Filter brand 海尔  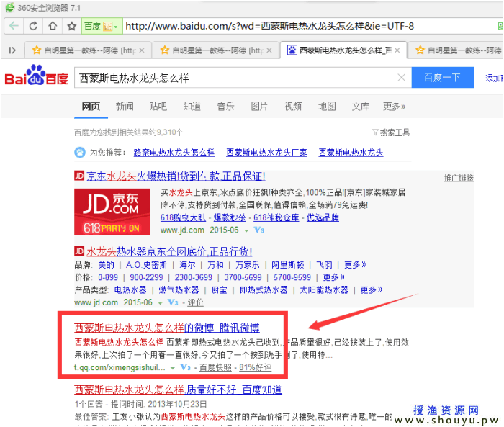point(187,265)
